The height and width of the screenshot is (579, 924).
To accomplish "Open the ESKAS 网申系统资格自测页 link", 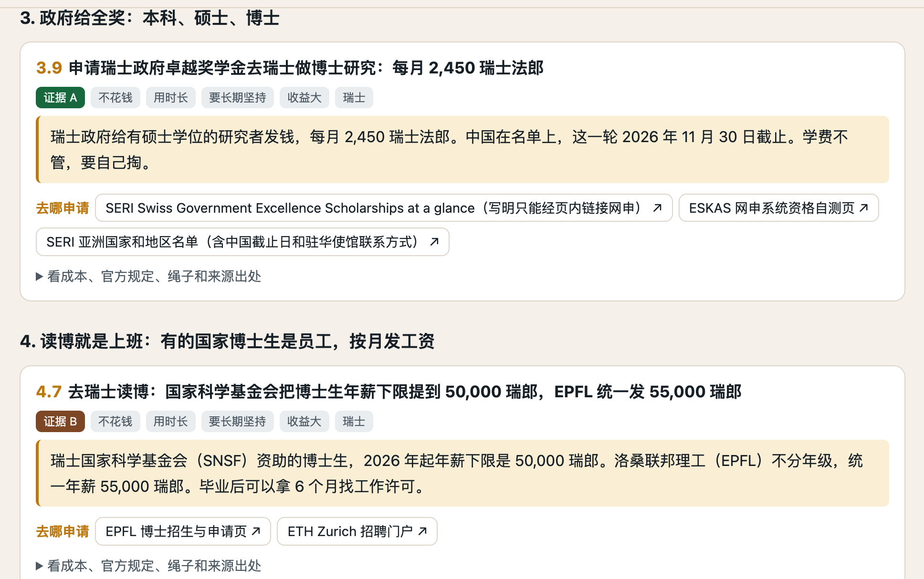I will coord(778,208).
